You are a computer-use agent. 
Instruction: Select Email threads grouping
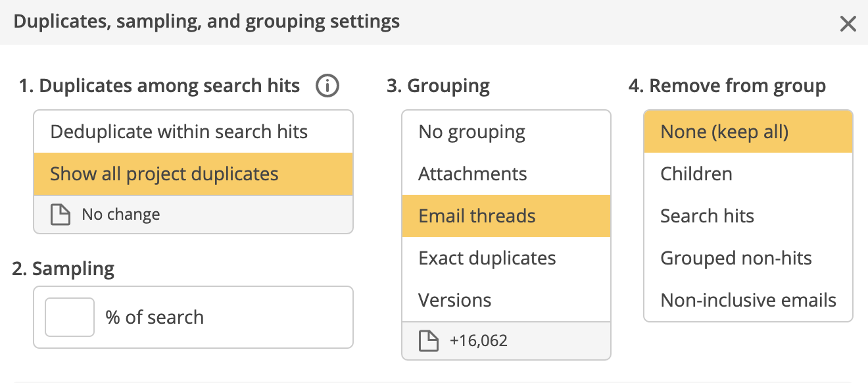pyautogui.click(x=477, y=216)
